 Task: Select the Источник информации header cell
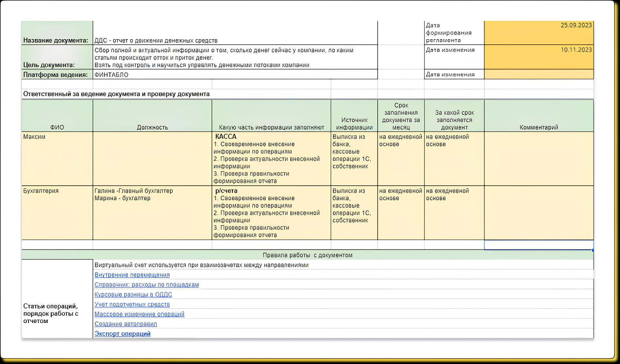point(354,116)
